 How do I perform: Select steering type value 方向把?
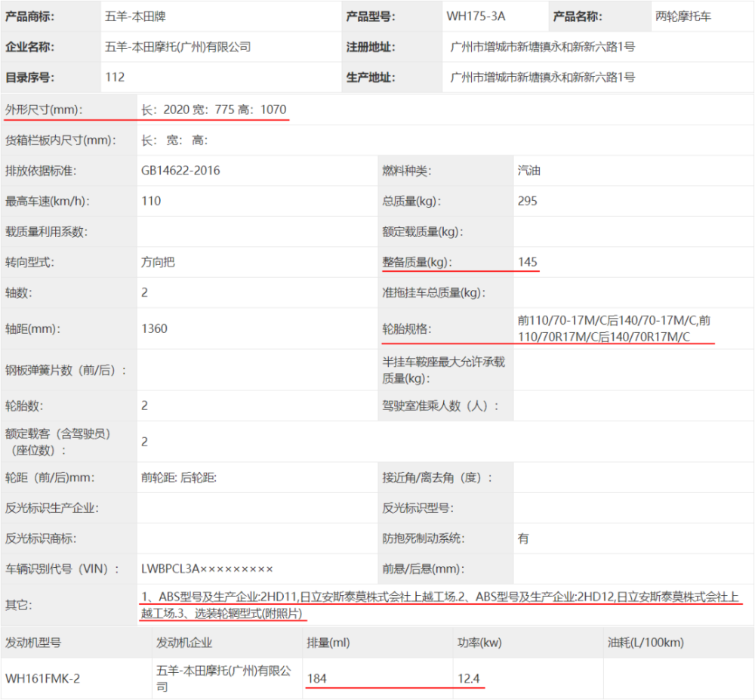click(158, 262)
